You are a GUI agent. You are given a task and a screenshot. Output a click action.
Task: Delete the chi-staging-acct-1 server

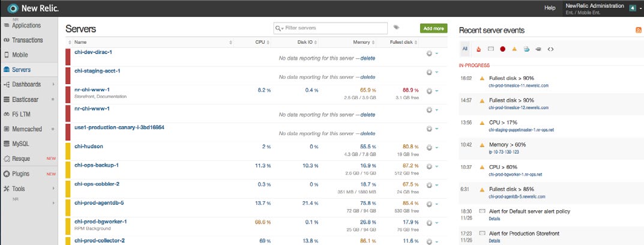[x=367, y=77]
